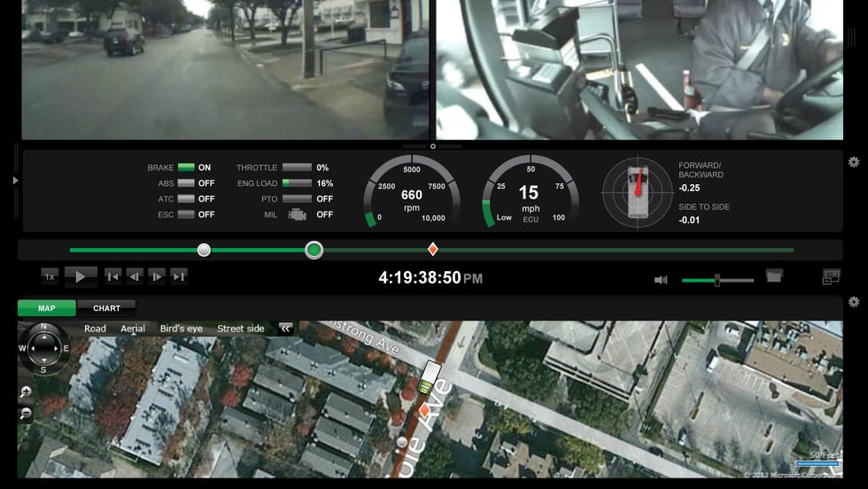The image size is (868, 489).
Task: Open the dashboard panel gear settings
Action: (853, 162)
